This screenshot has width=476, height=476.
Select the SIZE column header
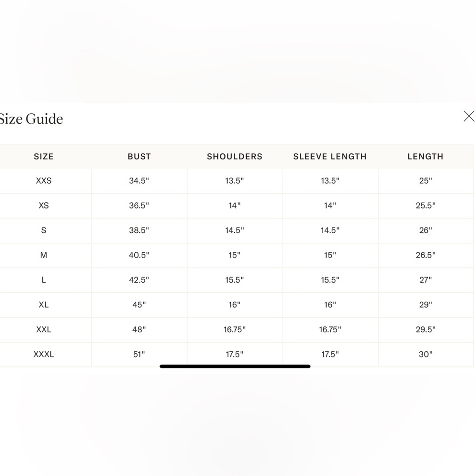tap(44, 157)
